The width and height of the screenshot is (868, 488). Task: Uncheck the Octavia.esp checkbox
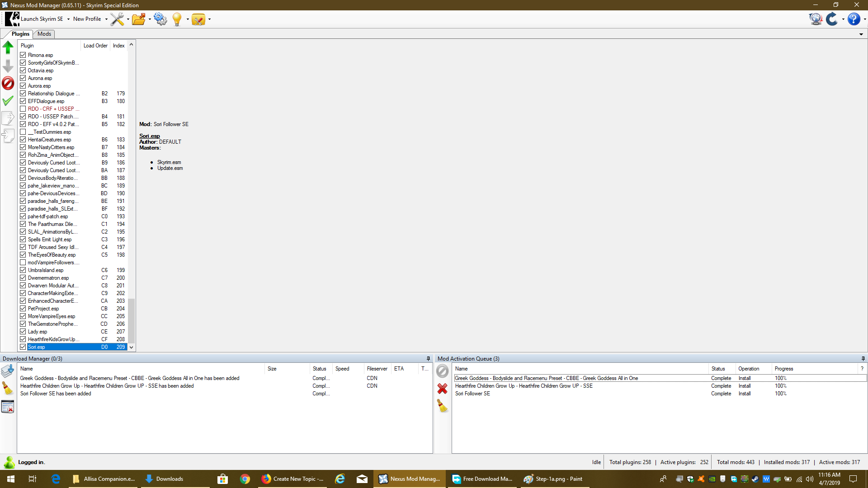tap(23, 70)
